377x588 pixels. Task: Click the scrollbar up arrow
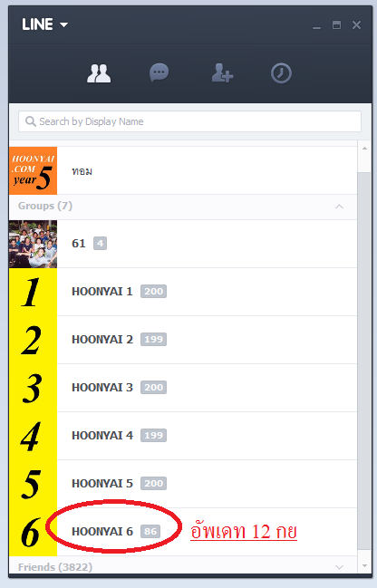pos(364,149)
